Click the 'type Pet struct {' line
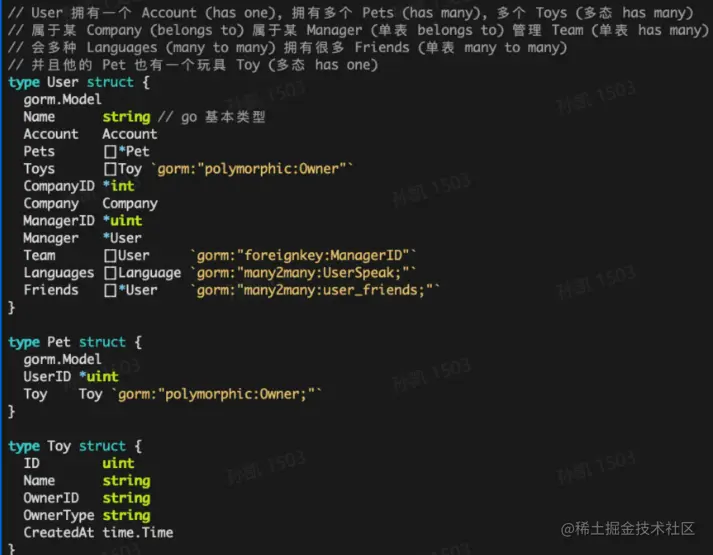 tap(75, 342)
